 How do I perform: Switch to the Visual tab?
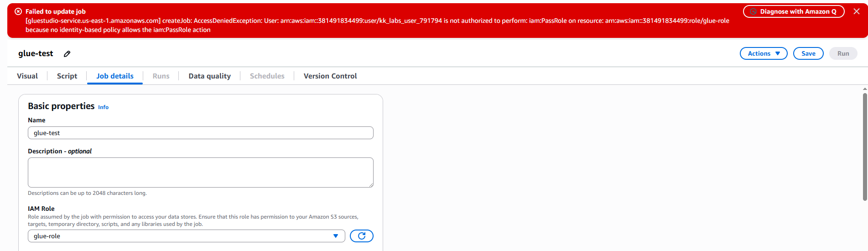point(27,76)
